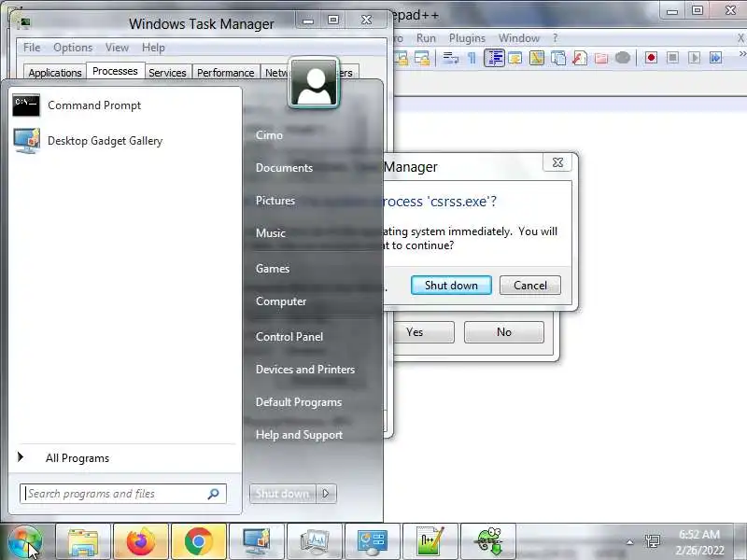Open the Window menu in Notepad++
Viewport: 747px width, 560px height.
tap(519, 38)
